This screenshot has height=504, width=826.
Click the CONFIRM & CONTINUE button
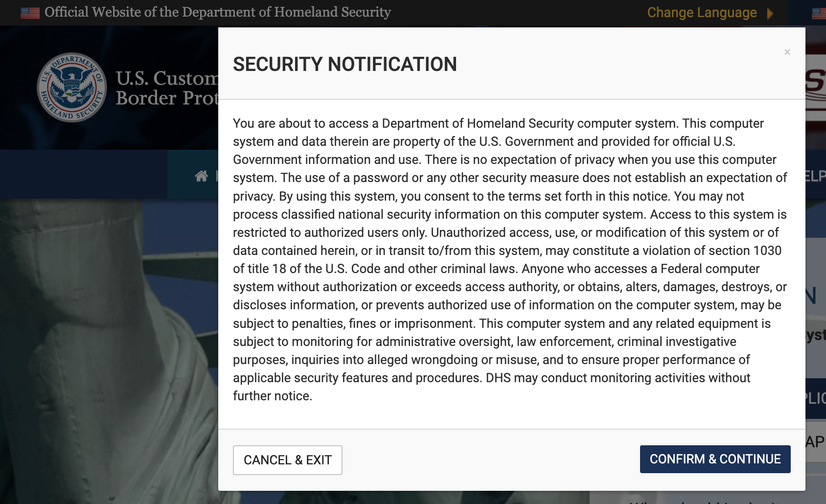(715, 459)
